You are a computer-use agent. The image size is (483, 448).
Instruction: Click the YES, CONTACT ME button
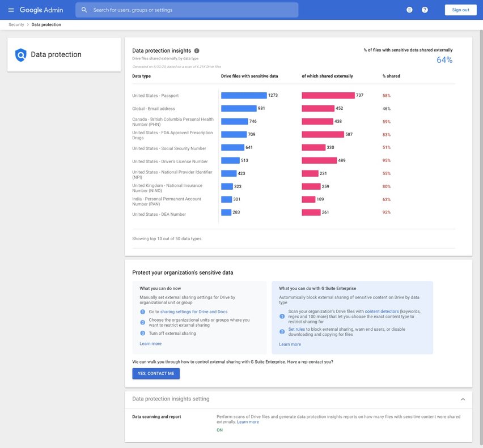click(156, 374)
